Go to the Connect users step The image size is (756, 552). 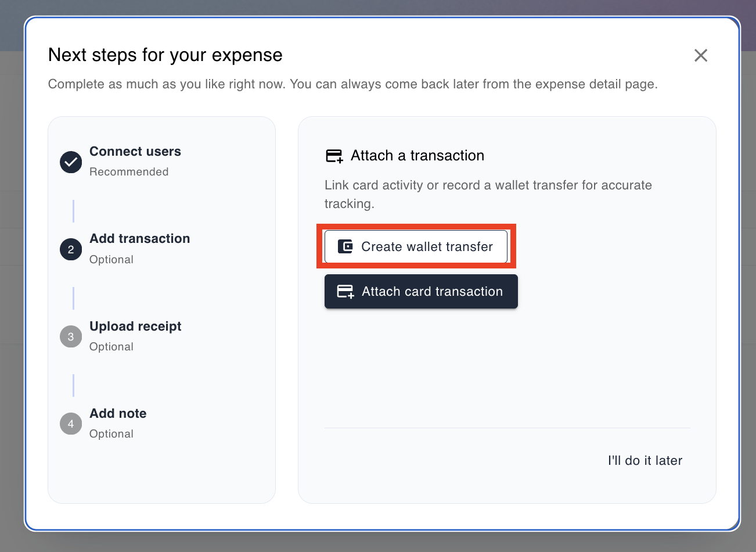(x=135, y=152)
